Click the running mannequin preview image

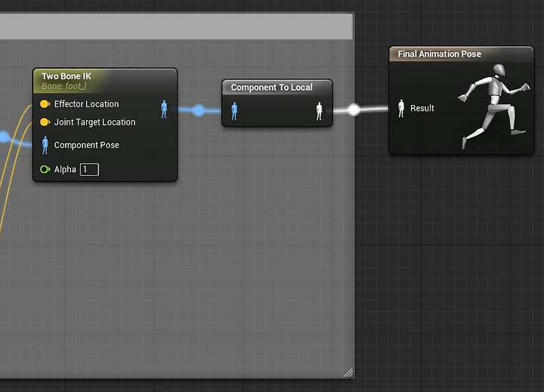(x=493, y=106)
